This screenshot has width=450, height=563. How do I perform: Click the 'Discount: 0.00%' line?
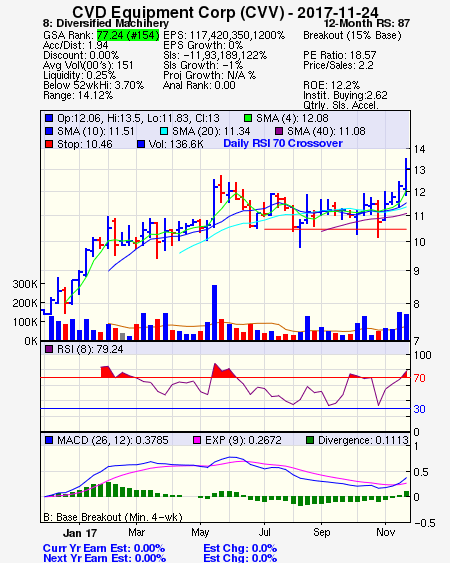(x=81, y=55)
